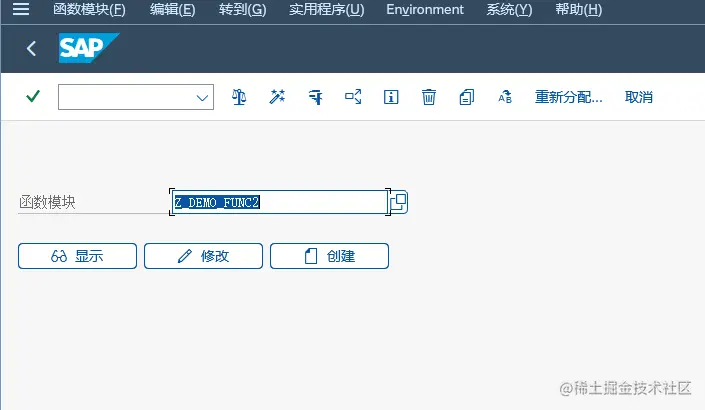Click the 取消 button
Screen dimensions: 705x410
pos(638,97)
